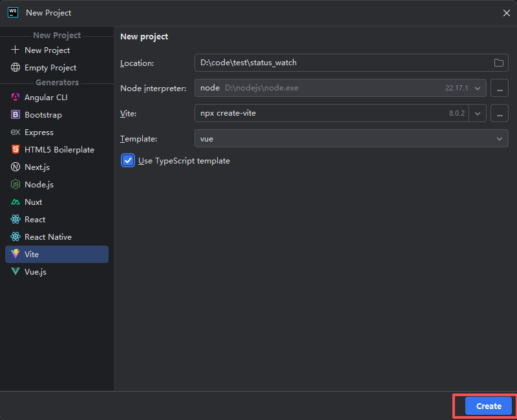Open the Template dropdown showing vue

click(352, 138)
